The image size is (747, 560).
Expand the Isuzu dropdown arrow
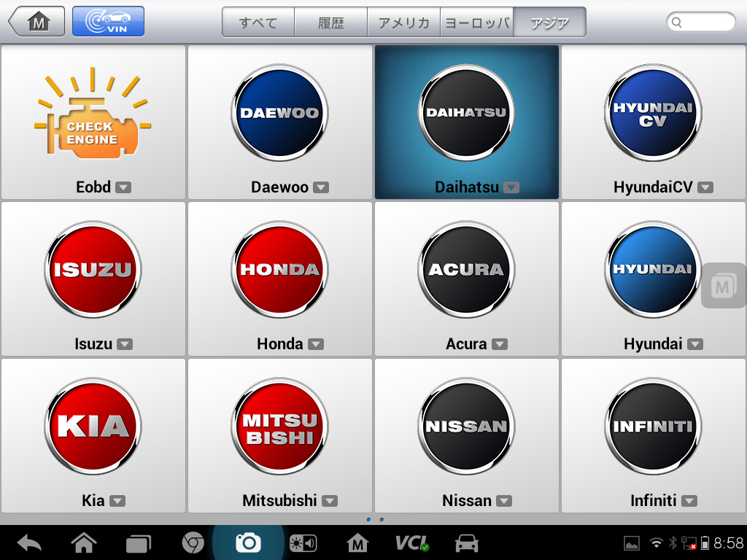tap(125, 344)
